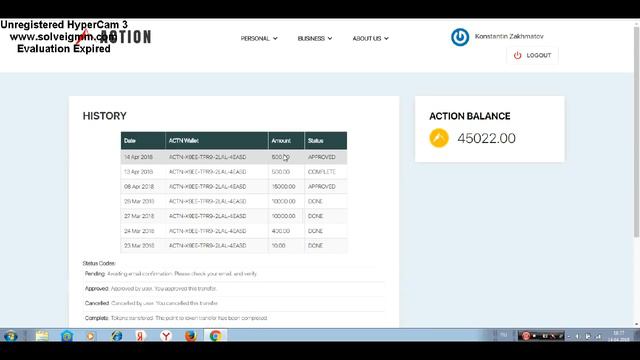Click the LOGOUT button

point(532,55)
